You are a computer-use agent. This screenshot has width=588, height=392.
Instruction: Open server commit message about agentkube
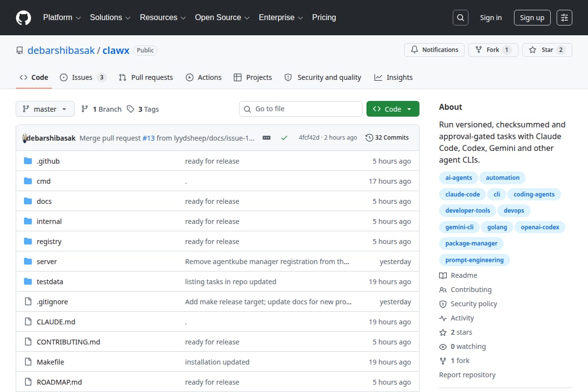267,262
